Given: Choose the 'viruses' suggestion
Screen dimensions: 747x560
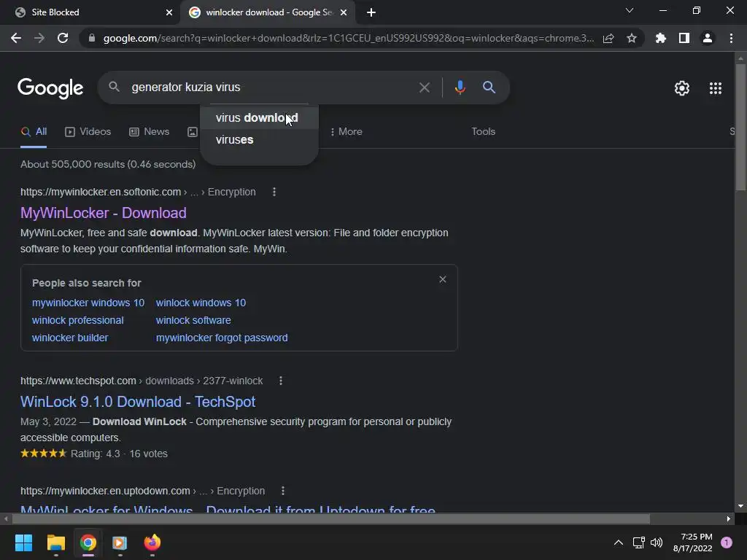Looking at the screenshot, I should click(259, 139).
